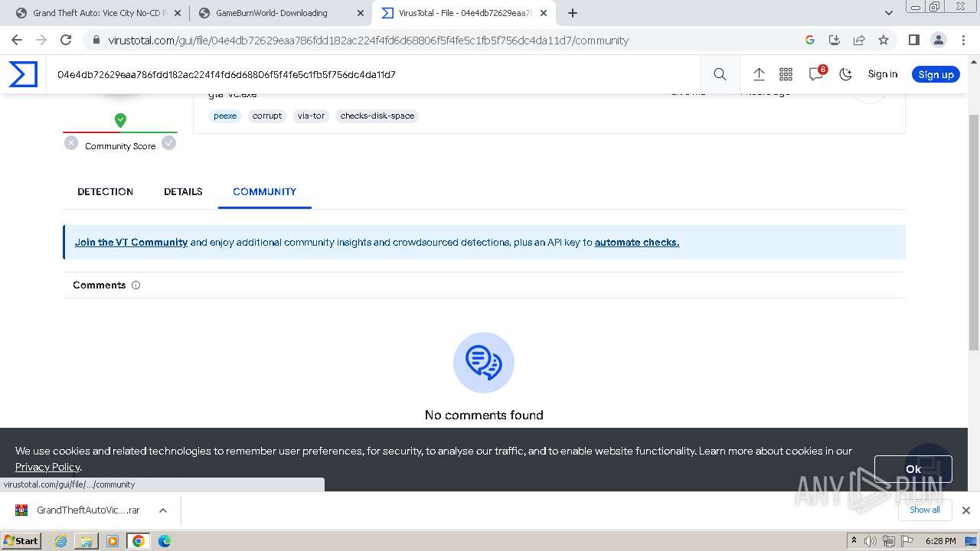Click the checks-disk-space tag
The width and height of the screenshot is (980, 551).
click(x=377, y=116)
